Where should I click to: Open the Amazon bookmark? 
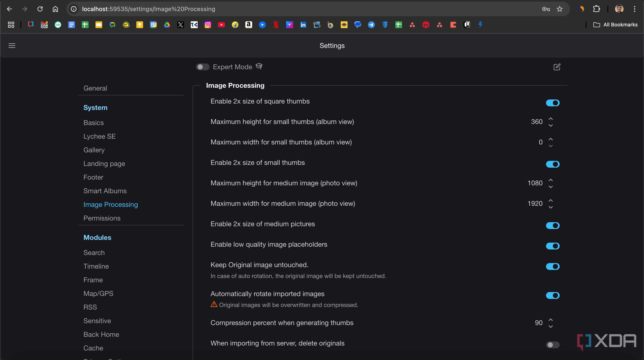pos(249,24)
